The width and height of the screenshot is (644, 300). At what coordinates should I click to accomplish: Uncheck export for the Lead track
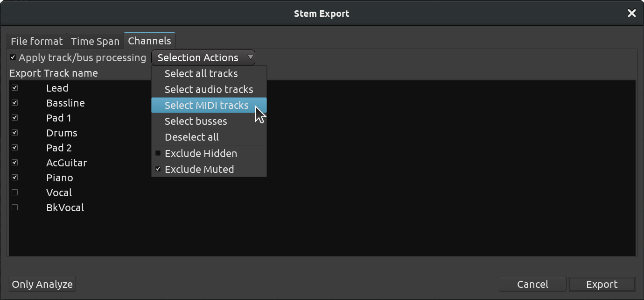coord(15,88)
